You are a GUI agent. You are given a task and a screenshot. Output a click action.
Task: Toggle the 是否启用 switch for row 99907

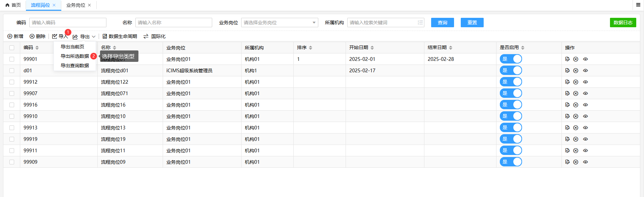click(511, 93)
